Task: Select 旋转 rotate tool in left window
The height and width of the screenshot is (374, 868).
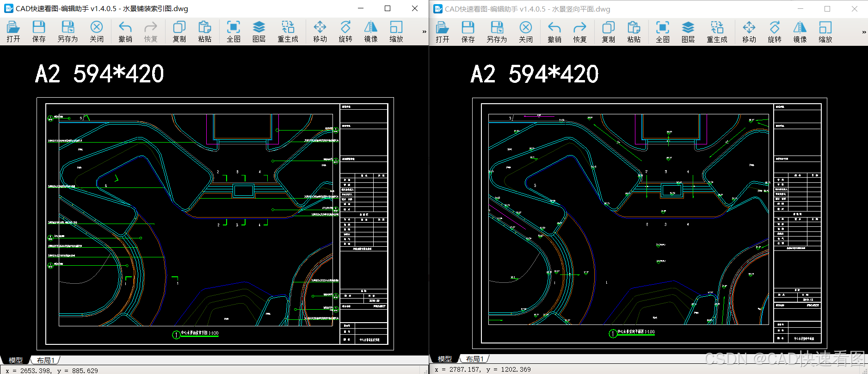Action: tap(345, 31)
